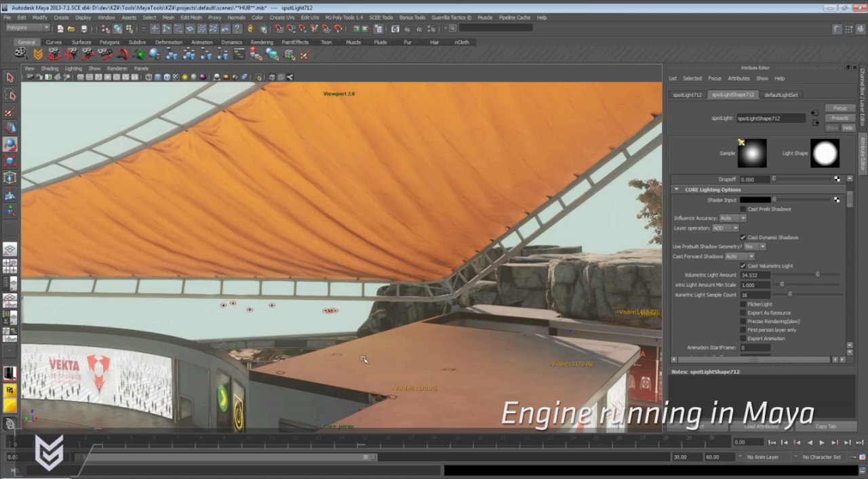Activate the Universal Manipulator tool
Image resolution: width=868 pixels, height=479 pixels.
coord(10,178)
